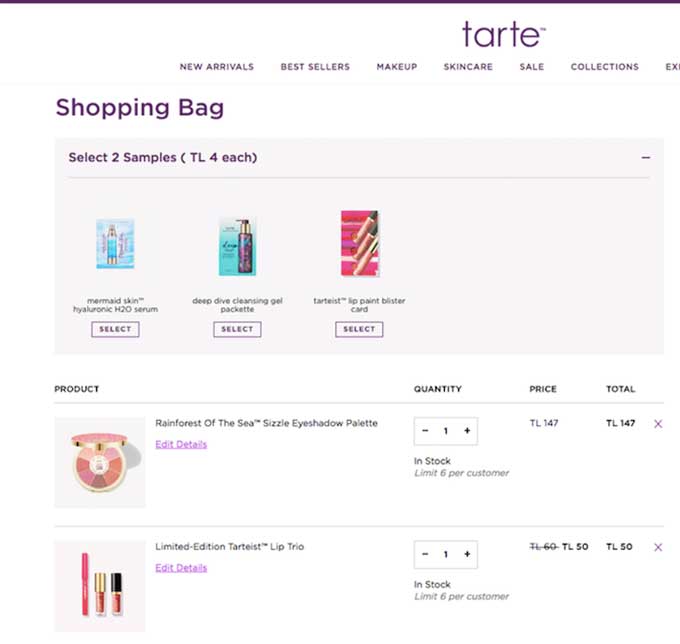The height and width of the screenshot is (644, 680).
Task: Select the tarteist lip paint blister card sample
Action: (359, 329)
